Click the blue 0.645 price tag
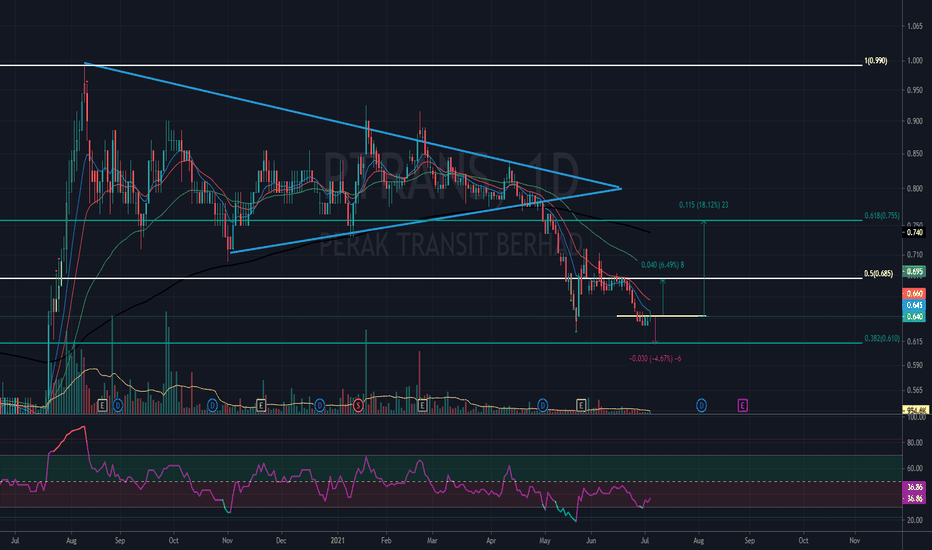This screenshot has height=550, width=932. (914, 305)
